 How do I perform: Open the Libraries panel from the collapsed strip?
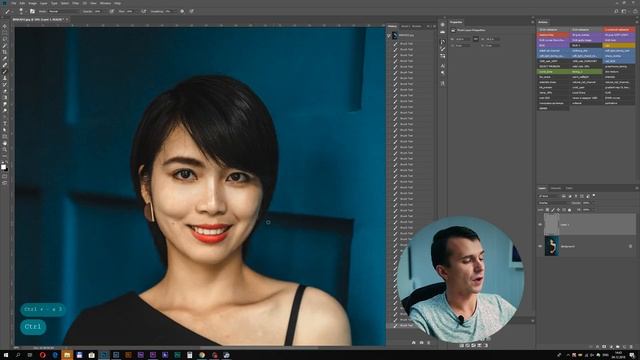443,32
